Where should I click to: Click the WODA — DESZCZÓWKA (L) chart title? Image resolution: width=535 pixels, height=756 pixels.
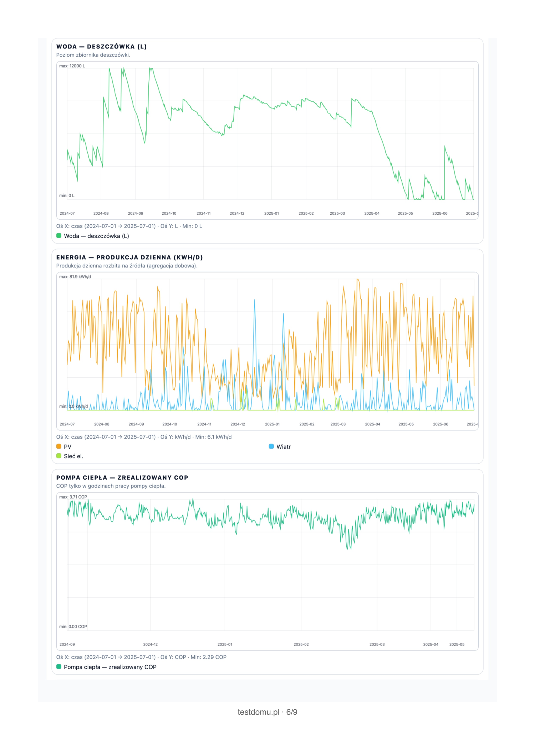point(101,47)
